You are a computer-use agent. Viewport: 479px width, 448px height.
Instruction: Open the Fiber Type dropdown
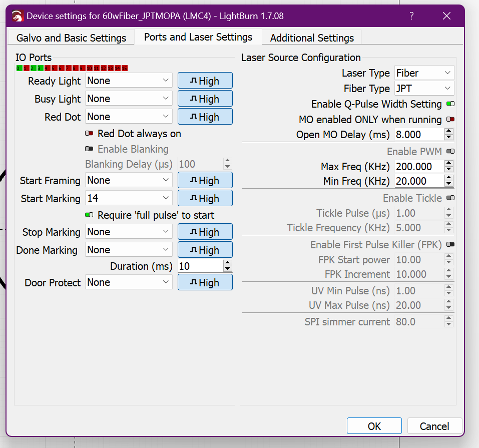[424, 89]
